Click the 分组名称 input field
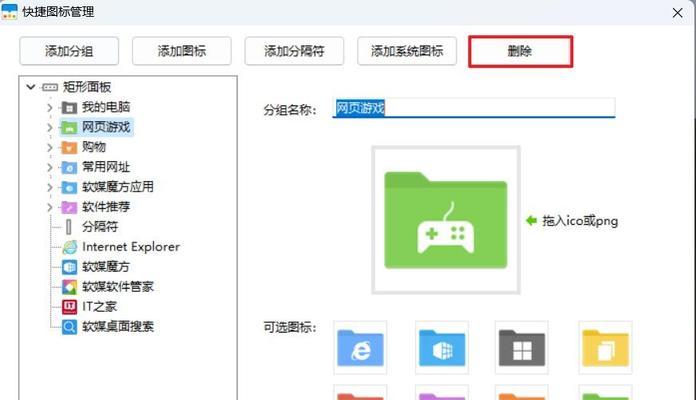 tap(474, 108)
